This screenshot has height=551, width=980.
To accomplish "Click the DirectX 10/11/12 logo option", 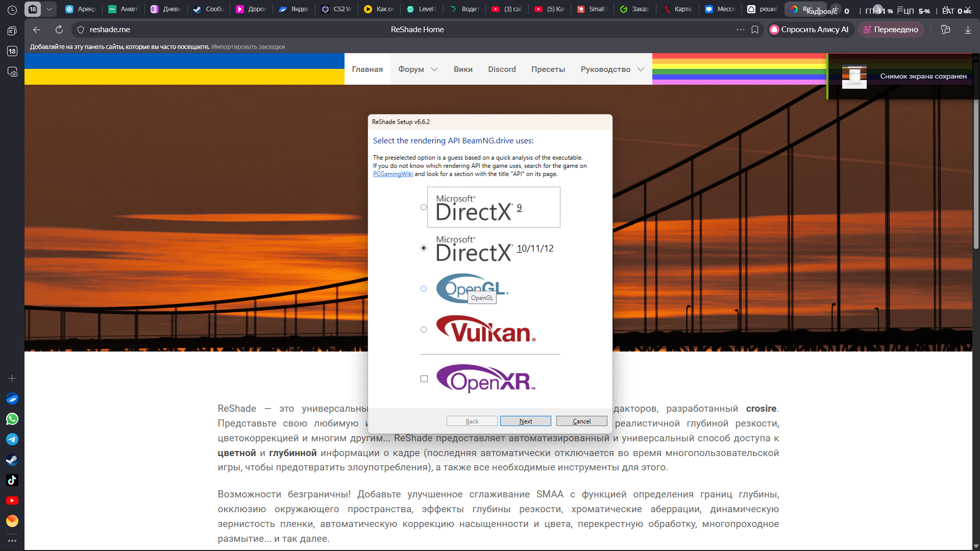I will pyautogui.click(x=495, y=248).
